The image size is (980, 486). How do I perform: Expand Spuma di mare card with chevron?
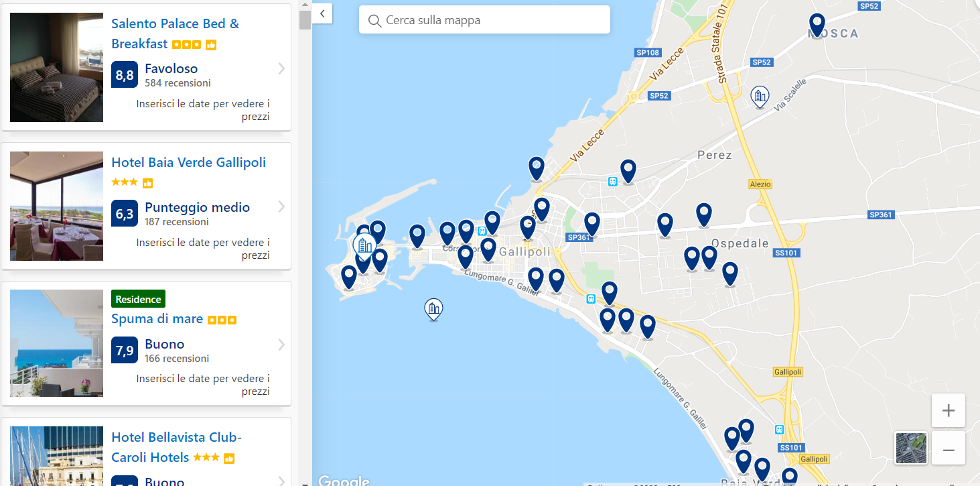pos(281,345)
